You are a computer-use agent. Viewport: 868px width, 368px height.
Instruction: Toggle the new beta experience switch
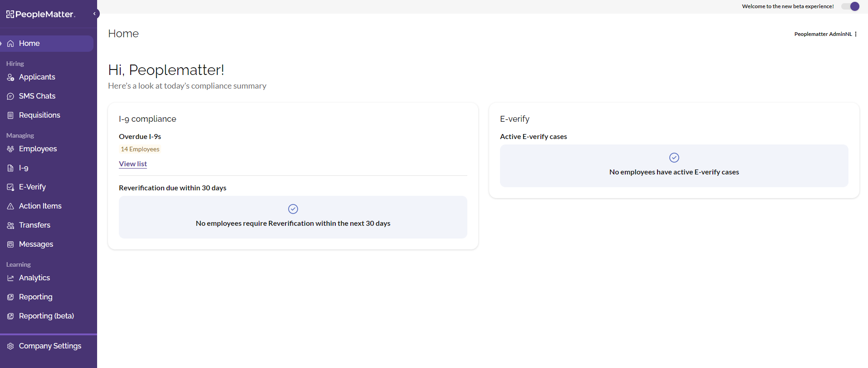point(850,6)
